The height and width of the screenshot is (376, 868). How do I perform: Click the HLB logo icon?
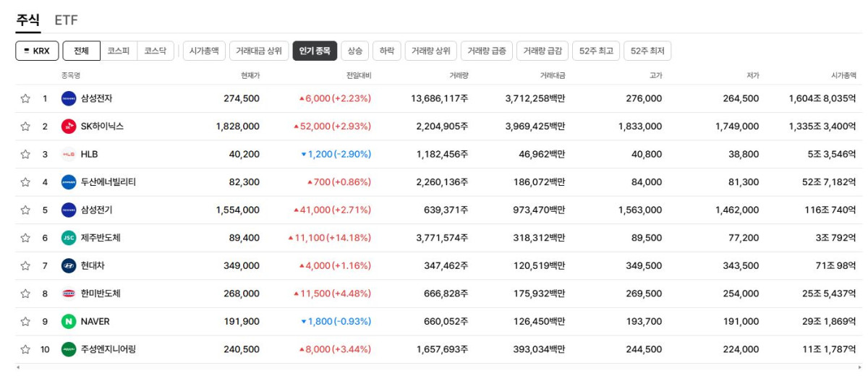(69, 154)
